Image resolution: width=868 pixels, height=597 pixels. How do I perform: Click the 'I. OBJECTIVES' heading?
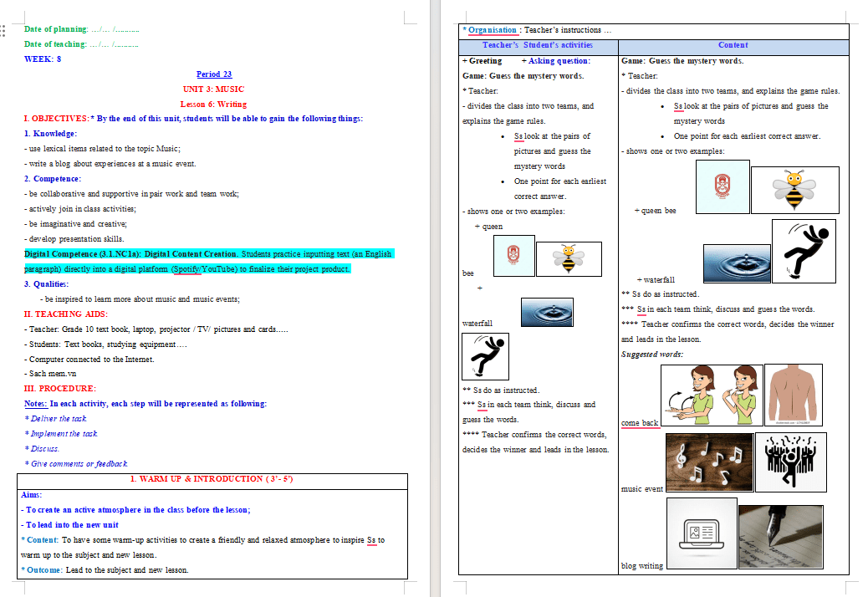[56, 119]
